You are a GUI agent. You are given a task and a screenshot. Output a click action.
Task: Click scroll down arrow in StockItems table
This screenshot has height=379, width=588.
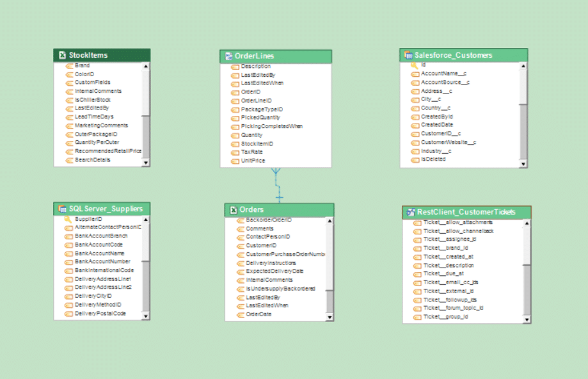[x=145, y=163]
